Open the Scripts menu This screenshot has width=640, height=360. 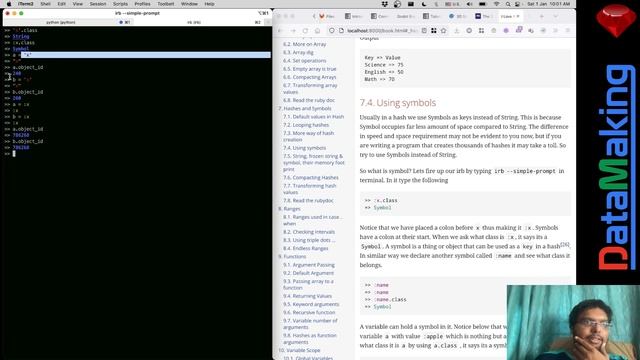coord(120,4)
